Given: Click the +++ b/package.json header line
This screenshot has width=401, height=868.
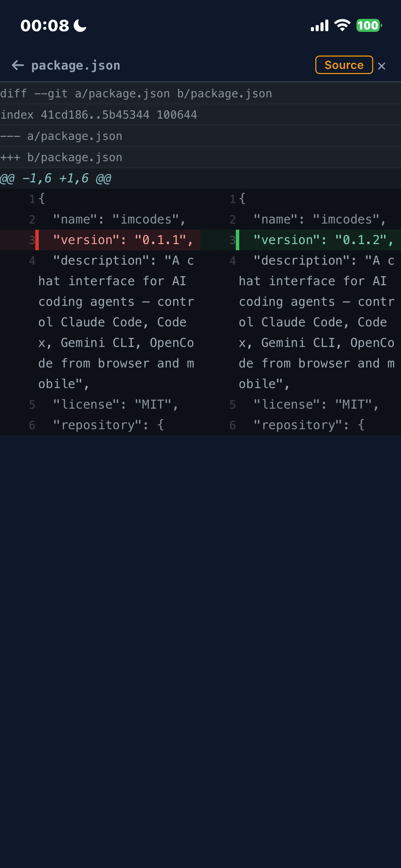Looking at the screenshot, I should tap(61, 157).
